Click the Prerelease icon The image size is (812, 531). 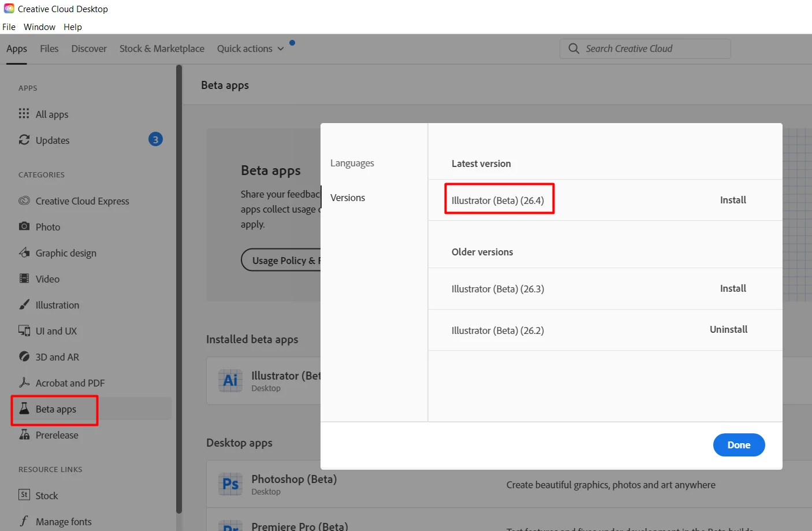24,434
